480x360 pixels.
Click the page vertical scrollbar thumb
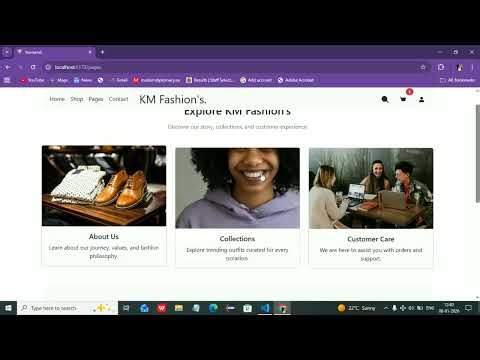478,153
